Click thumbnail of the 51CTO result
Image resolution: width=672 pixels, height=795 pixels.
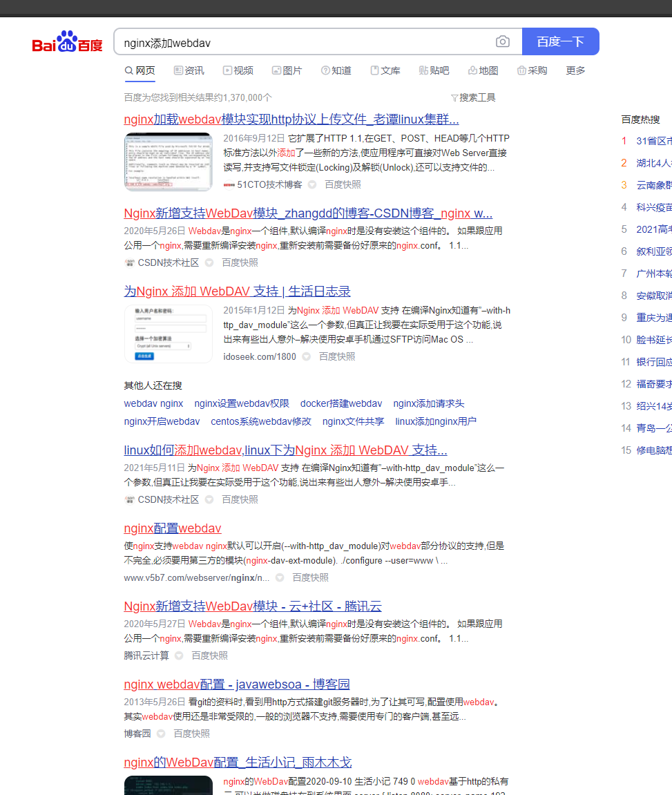[x=169, y=162]
